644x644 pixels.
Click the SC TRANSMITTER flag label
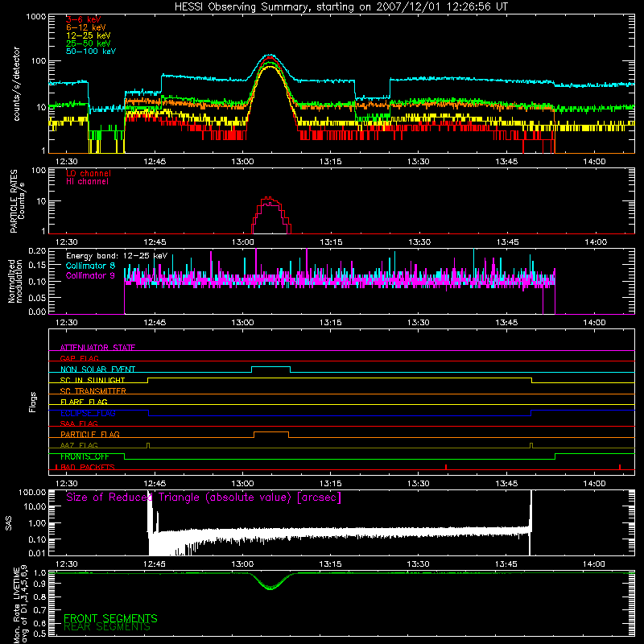(x=93, y=391)
